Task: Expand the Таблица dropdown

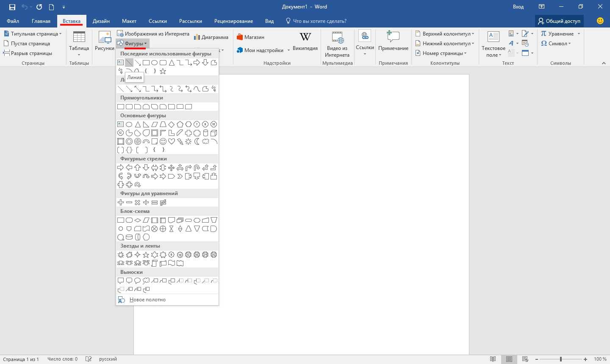Action: (x=79, y=51)
